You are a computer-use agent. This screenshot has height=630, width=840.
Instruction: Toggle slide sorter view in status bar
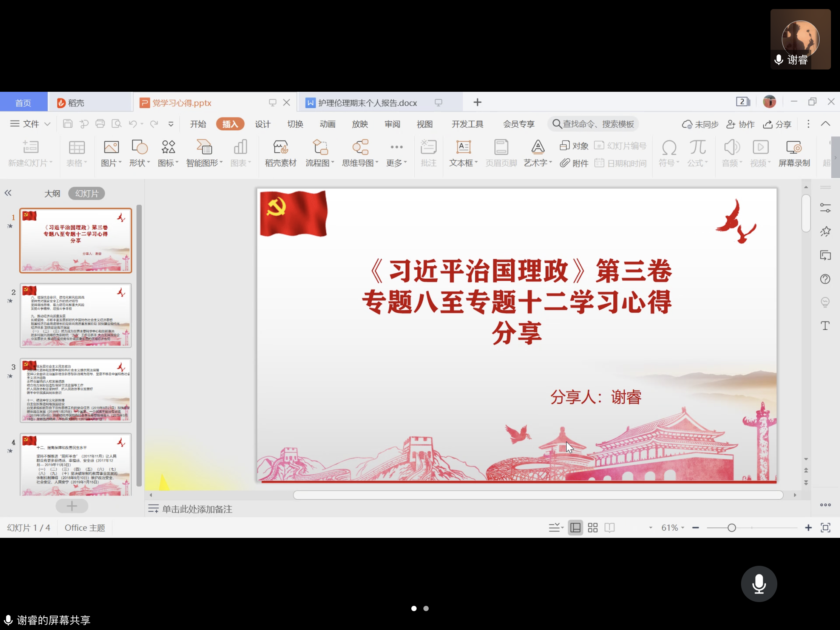click(592, 528)
